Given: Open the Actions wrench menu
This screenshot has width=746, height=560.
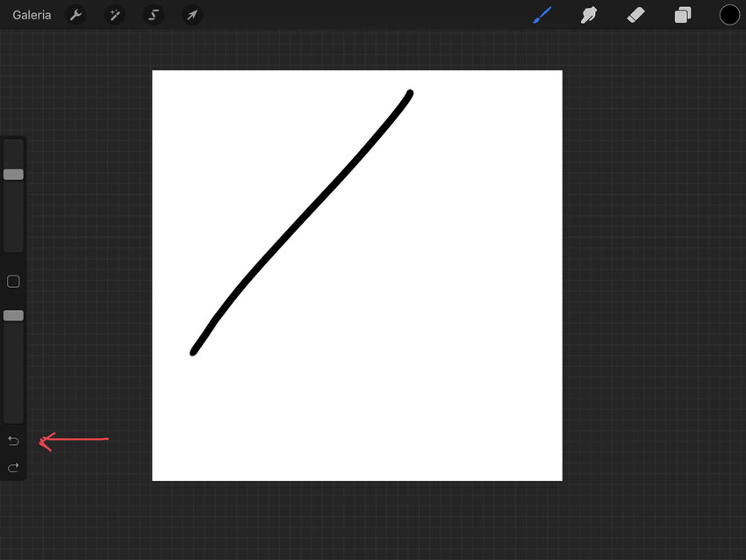Looking at the screenshot, I should (x=75, y=15).
